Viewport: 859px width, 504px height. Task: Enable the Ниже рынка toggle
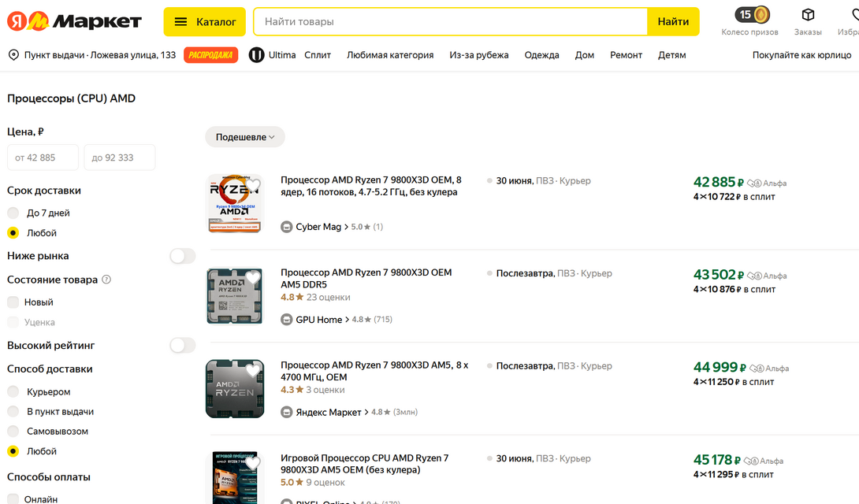coord(182,256)
